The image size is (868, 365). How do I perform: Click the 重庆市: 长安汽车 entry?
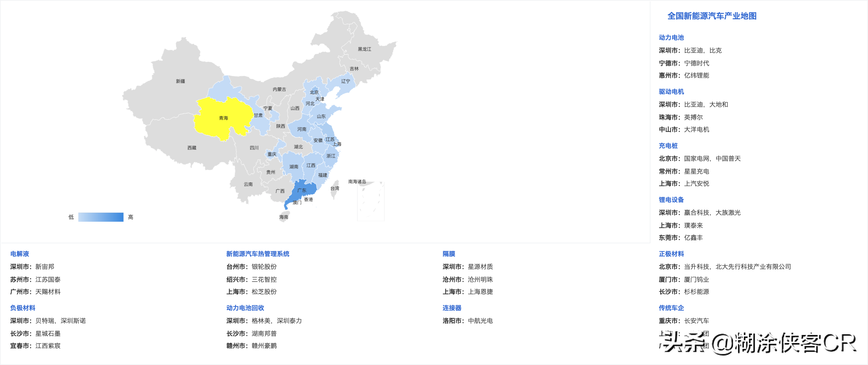pos(684,321)
